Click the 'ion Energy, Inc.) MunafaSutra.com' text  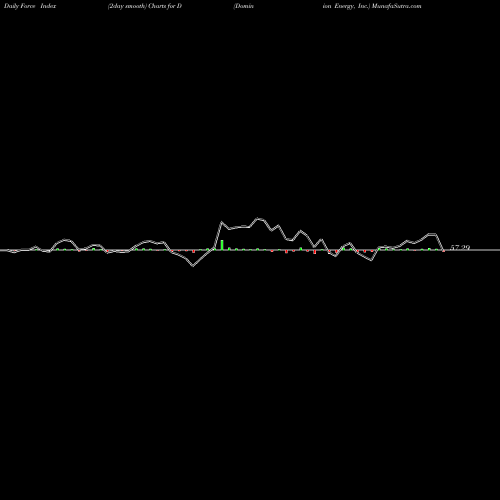pyautogui.click(x=372, y=6)
